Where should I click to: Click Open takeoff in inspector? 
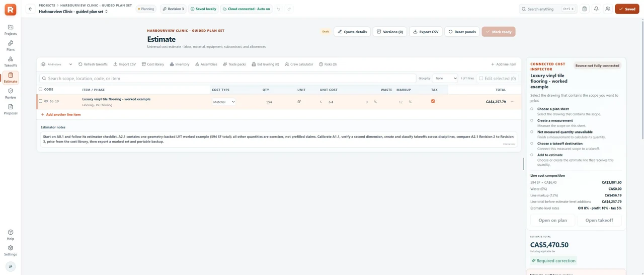click(x=599, y=220)
